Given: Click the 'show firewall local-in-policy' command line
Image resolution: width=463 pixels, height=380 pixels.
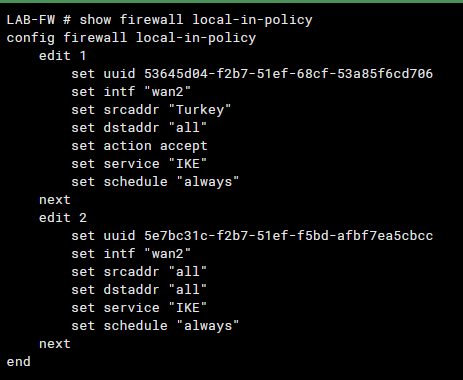Looking at the screenshot, I should pyautogui.click(x=196, y=20).
